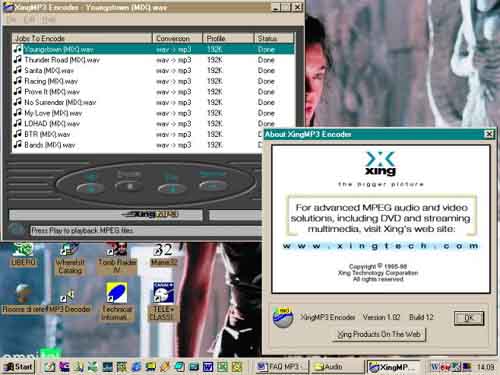Click the Xing MP3 progress bar
This screenshot has width=500, height=375.
(x=106, y=214)
